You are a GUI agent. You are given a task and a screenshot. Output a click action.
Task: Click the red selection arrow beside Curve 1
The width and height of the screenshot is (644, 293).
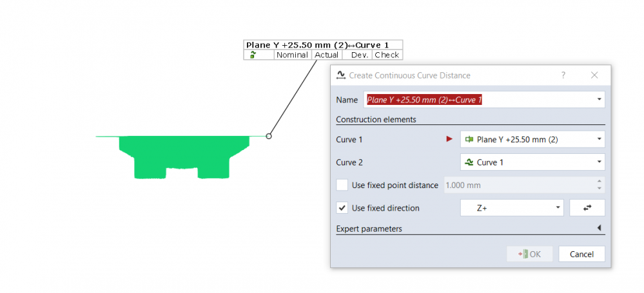pos(449,139)
